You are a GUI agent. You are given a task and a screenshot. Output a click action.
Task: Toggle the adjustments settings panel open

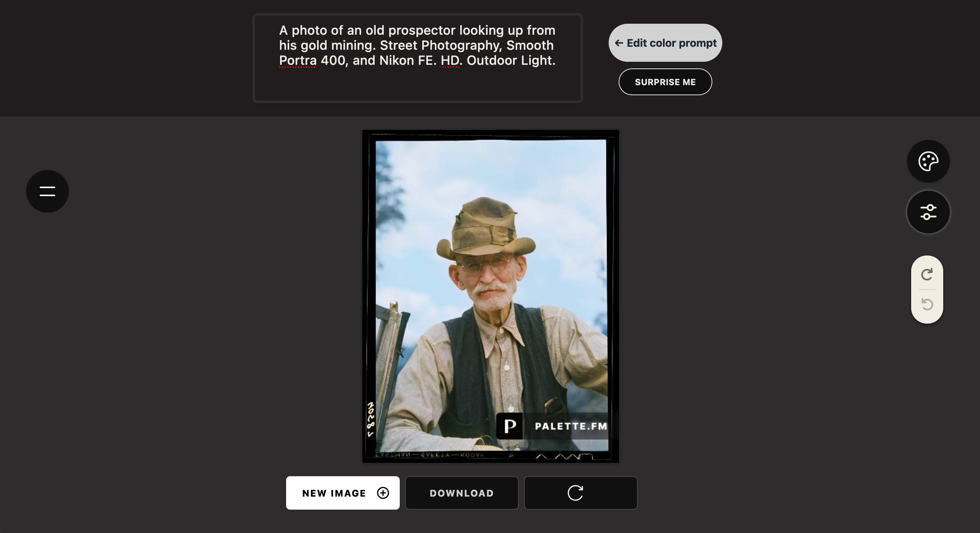[928, 212]
